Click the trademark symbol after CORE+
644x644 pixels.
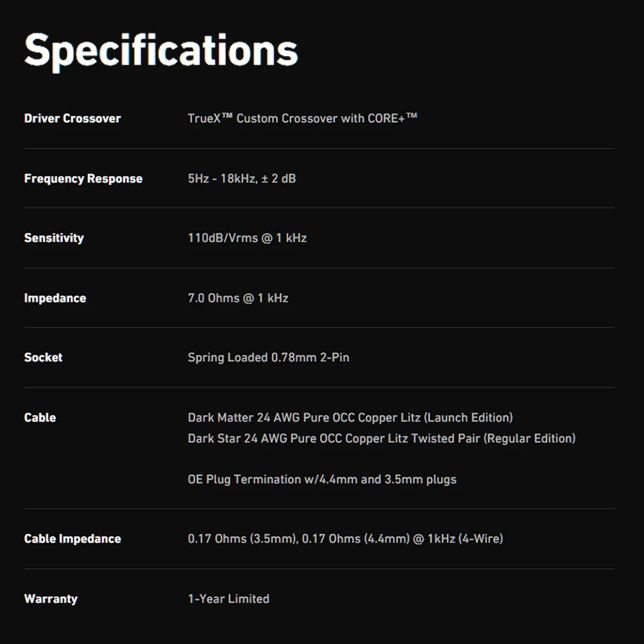412,116
